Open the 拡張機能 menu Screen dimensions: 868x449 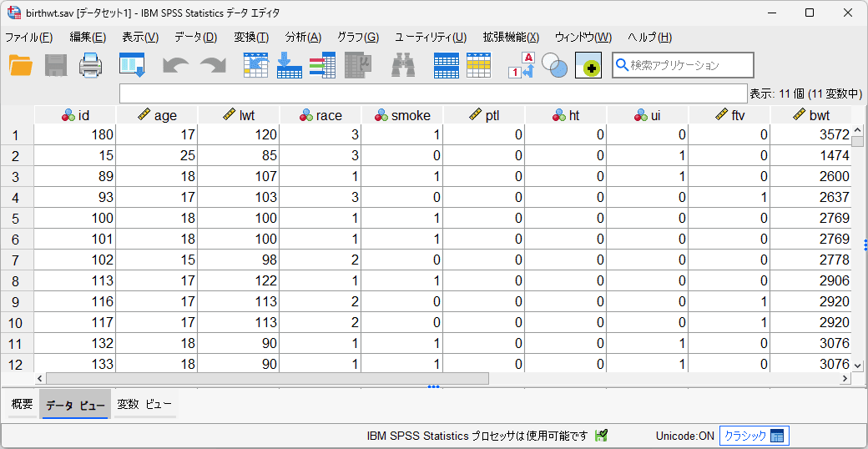tap(511, 38)
